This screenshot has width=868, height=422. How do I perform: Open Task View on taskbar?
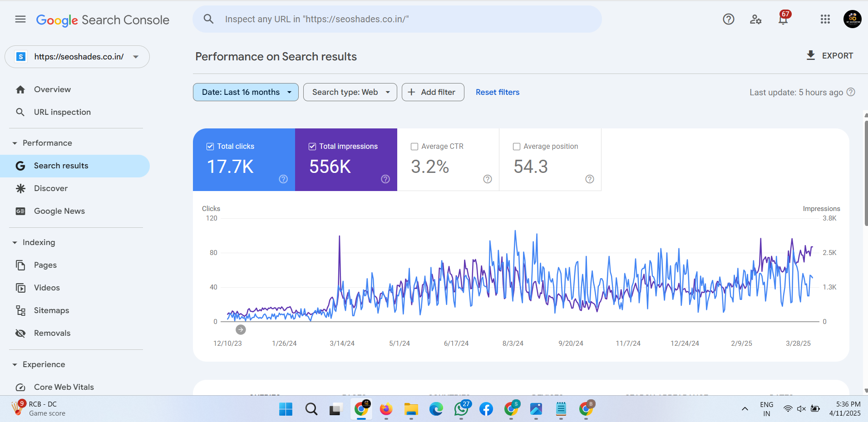pos(335,409)
